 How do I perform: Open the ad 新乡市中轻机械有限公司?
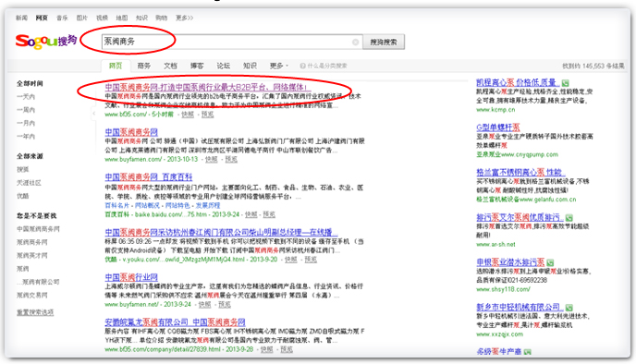coord(520,308)
